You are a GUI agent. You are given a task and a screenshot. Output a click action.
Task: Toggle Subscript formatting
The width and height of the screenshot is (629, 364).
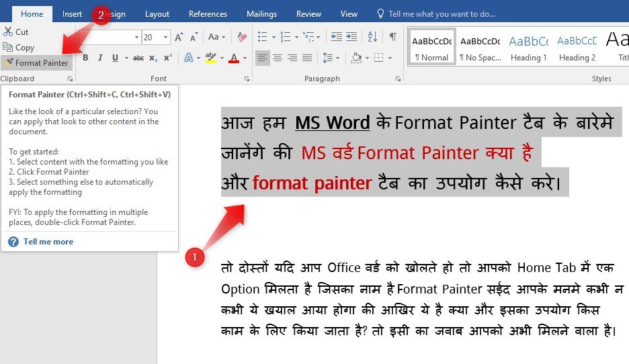[x=153, y=58]
